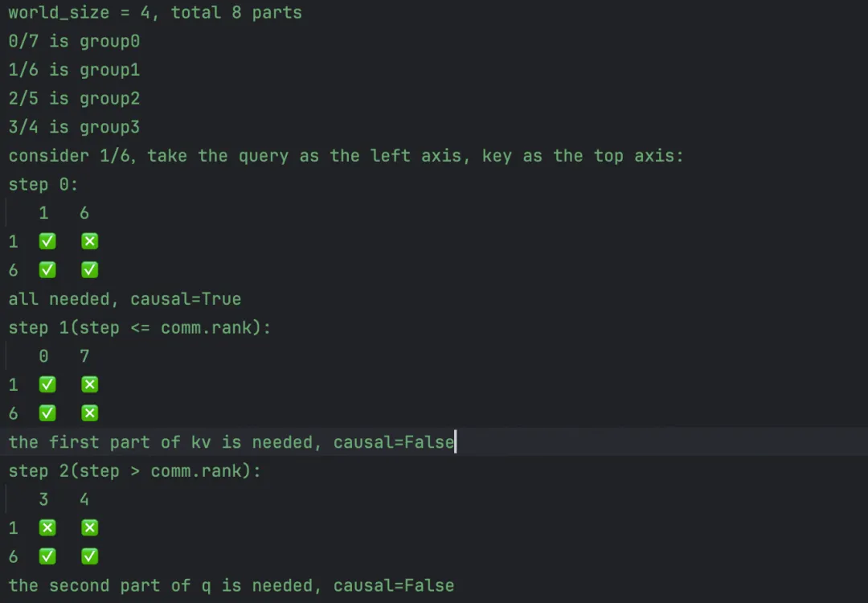
Task: Click the cross mark in step 0 grid
Action: point(89,241)
